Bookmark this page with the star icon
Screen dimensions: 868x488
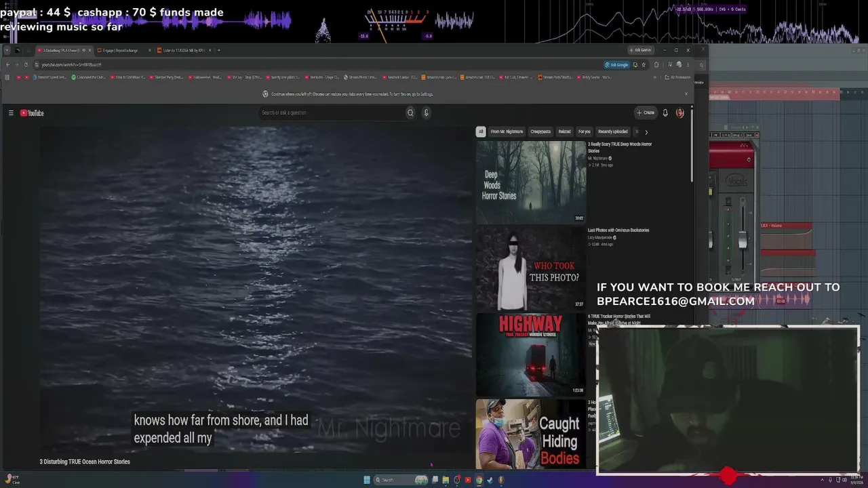(x=644, y=65)
